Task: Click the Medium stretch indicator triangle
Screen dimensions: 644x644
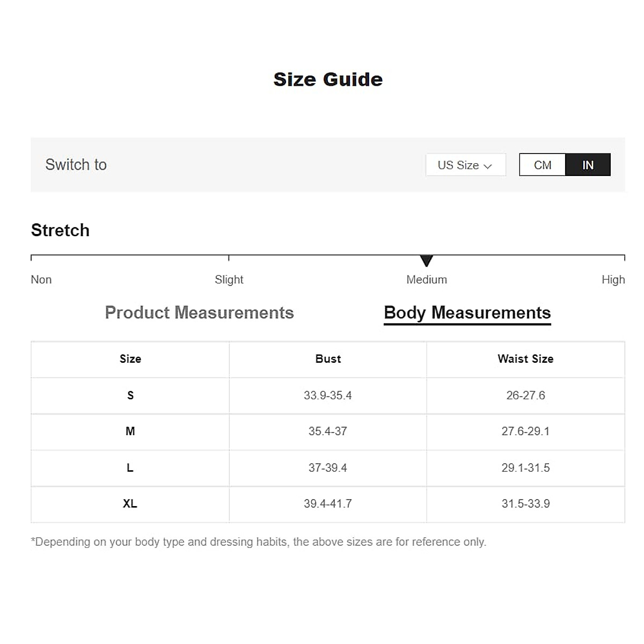Action: click(427, 261)
